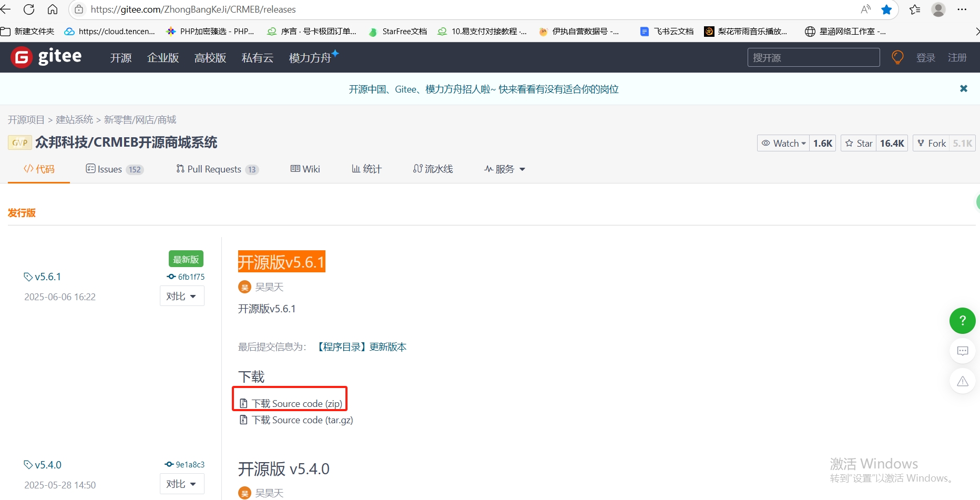Image resolution: width=980 pixels, height=500 pixels.
Task: Click 建站系统 in the breadcrumb
Action: [x=75, y=120]
